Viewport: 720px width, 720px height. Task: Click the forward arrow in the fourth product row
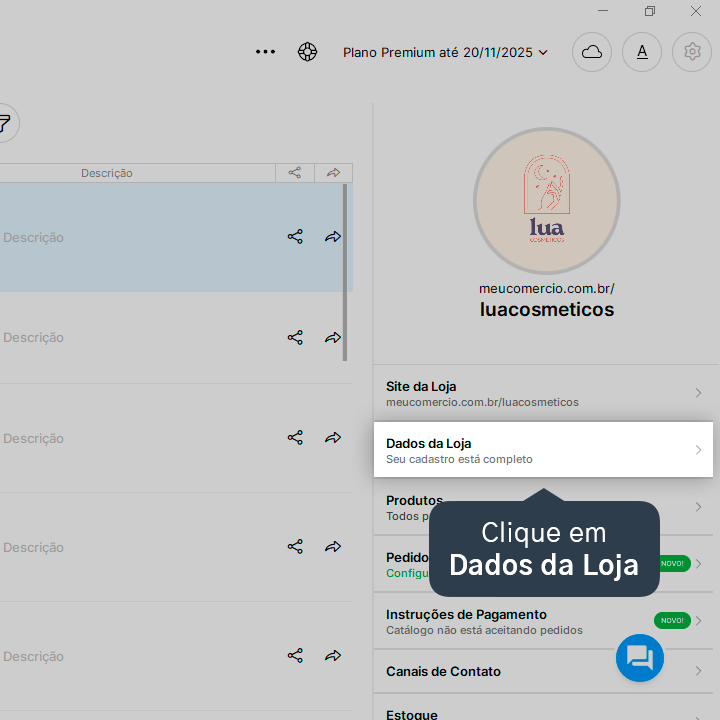click(x=333, y=546)
